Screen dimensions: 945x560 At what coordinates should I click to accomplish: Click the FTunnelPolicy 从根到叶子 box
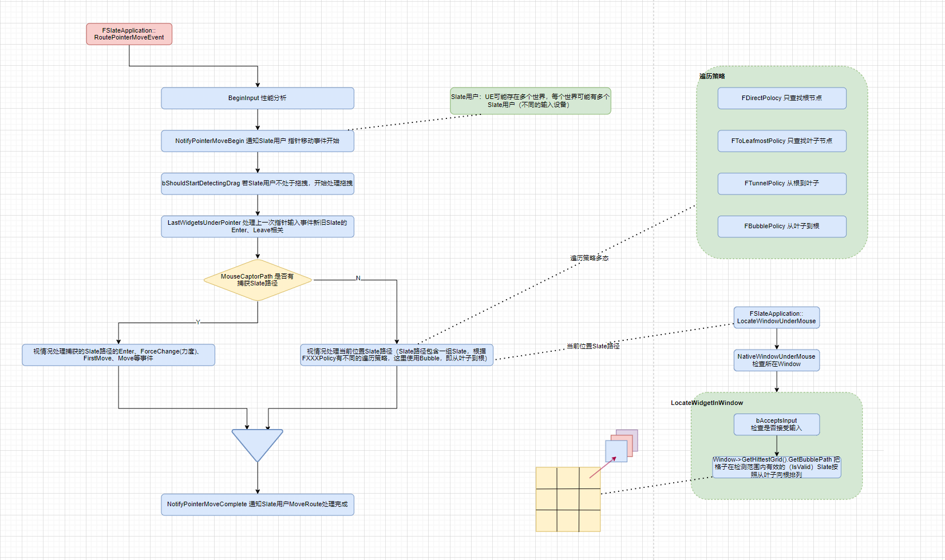coord(782,184)
